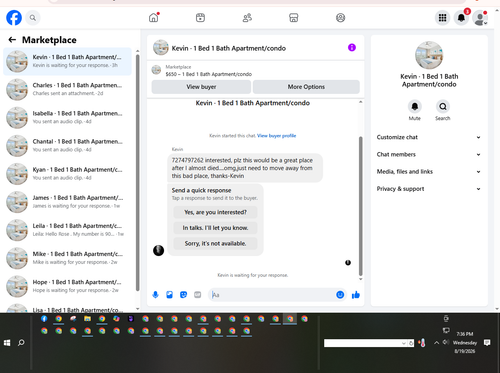
Task: Click the Facebook search magnifier icon
Action: [33, 18]
